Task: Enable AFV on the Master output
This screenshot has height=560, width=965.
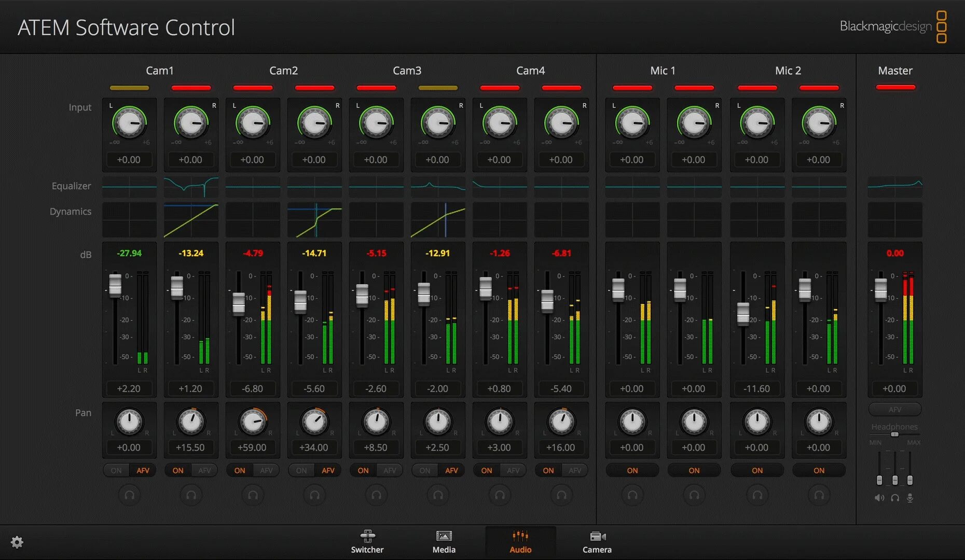Action: [x=895, y=409]
